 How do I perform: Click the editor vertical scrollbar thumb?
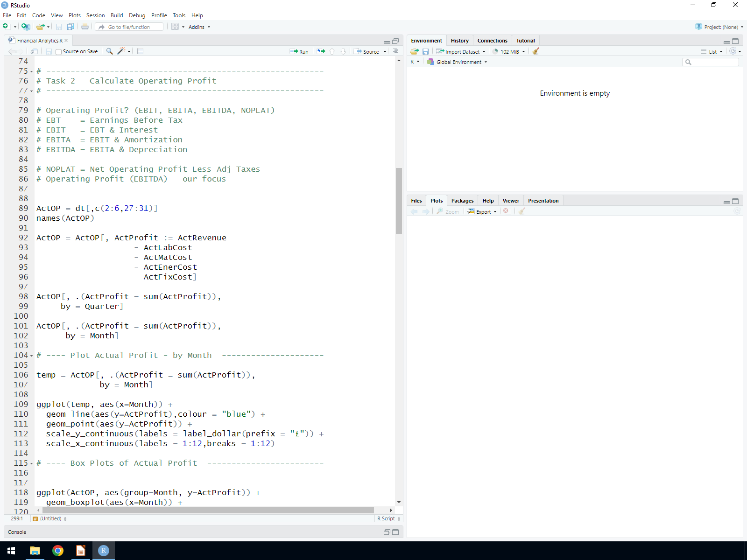[399, 201]
